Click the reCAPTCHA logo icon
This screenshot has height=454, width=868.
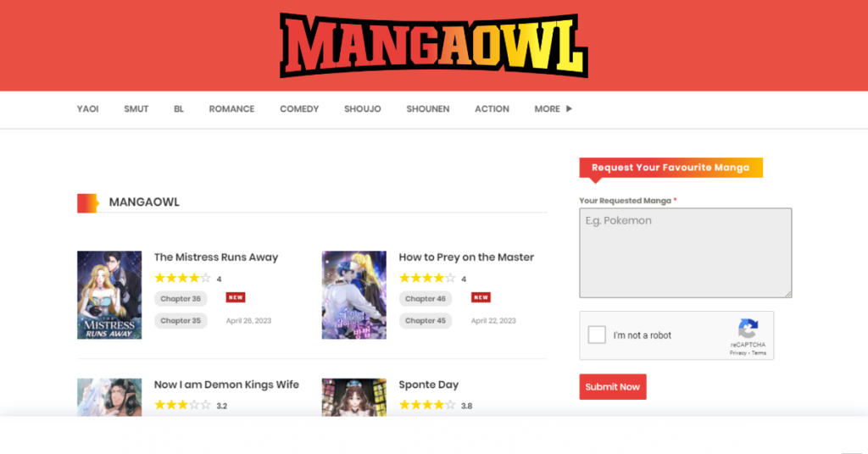tap(748, 329)
